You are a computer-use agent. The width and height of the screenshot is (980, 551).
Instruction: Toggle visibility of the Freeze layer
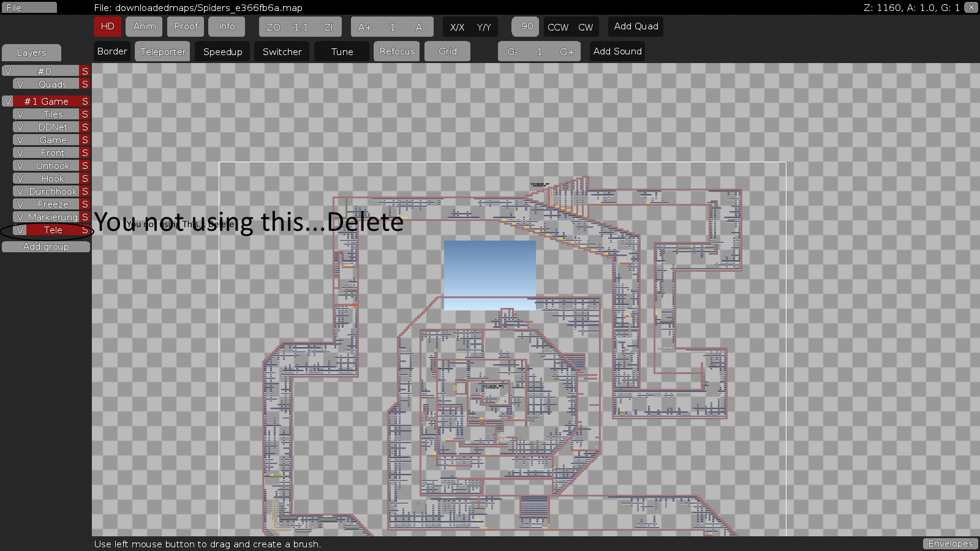pyautogui.click(x=20, y=204)
